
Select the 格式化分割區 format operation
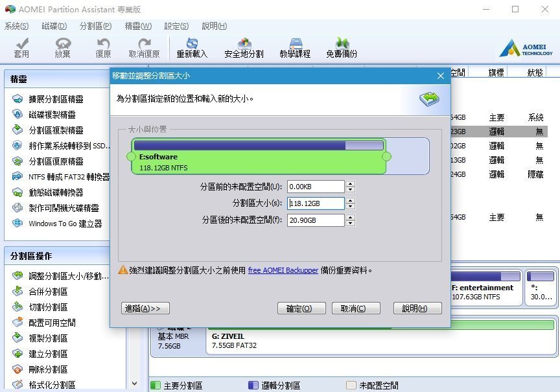pos(52,385)
